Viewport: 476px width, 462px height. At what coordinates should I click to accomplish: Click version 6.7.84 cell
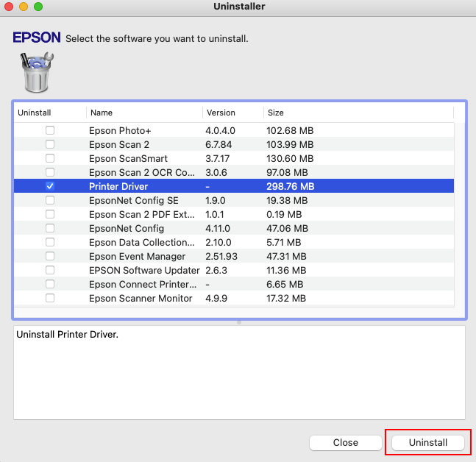(219, 144)
